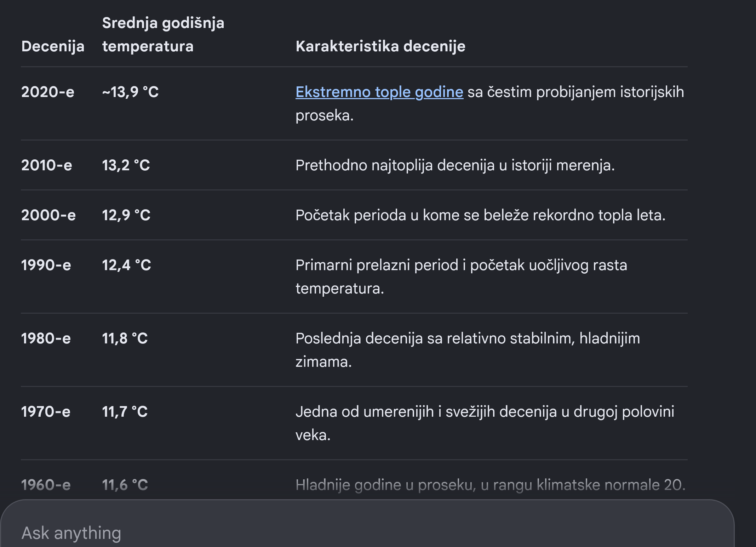Click the 1960-e decade cell

click(46, 485)
